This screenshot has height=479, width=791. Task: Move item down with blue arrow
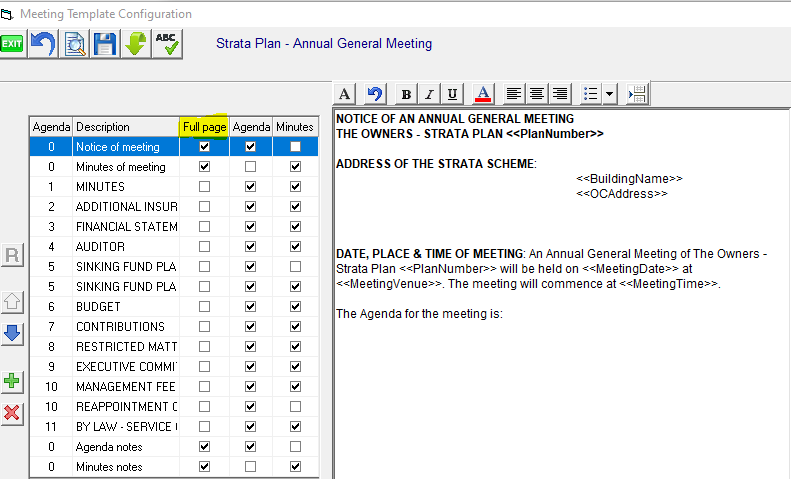[12, 333]
